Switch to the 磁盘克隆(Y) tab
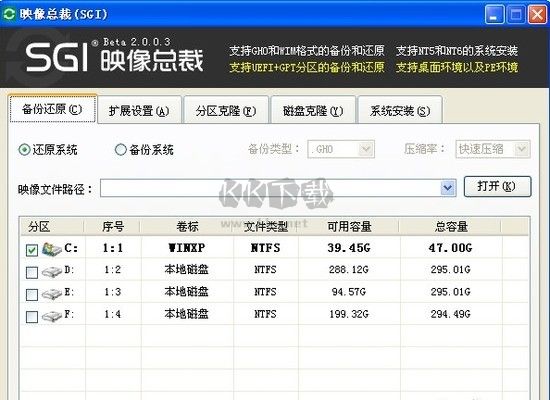Viewport: 550px width, 400px height. pos(313,111)
